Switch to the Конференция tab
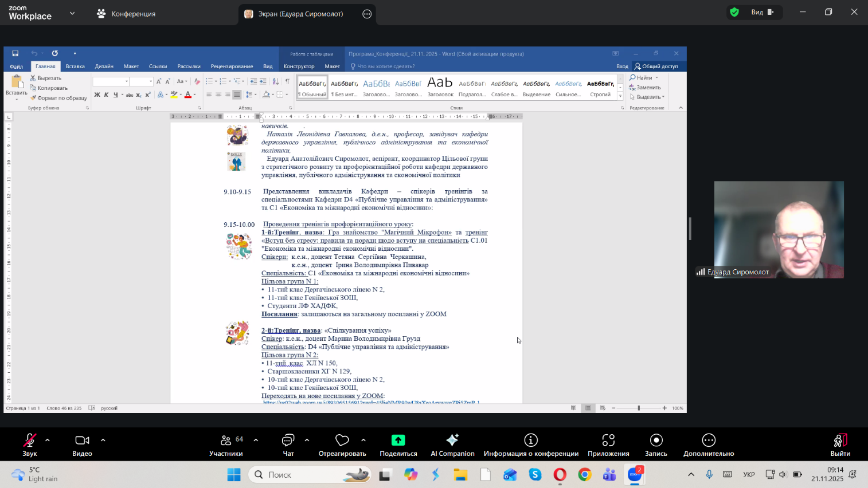 click(126, 14)
